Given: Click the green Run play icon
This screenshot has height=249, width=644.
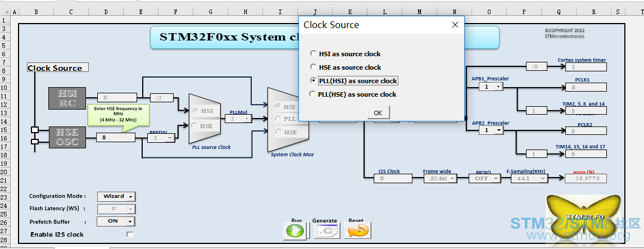Looking at the screenshot, I should click(x=294, y=231).
